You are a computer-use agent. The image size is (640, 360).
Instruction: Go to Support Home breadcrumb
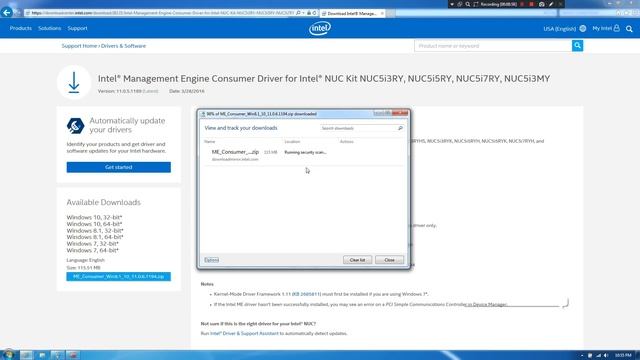coord(79,46)
